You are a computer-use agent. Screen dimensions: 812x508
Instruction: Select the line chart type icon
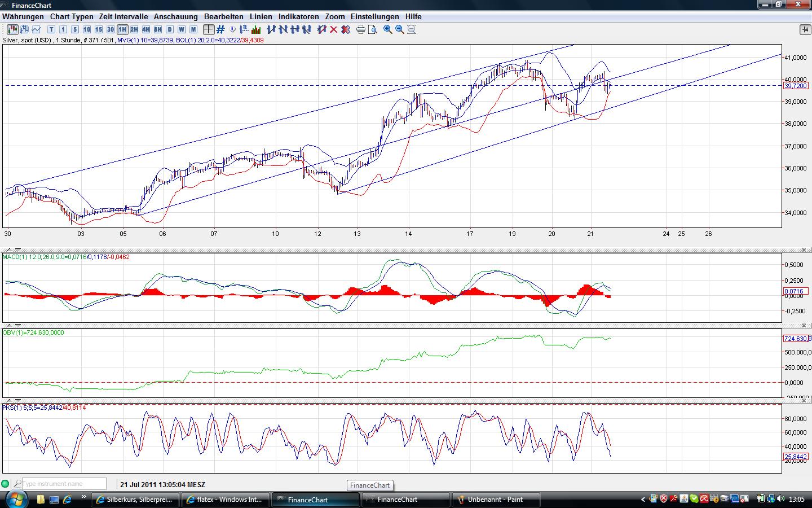(x=37, y=29)
